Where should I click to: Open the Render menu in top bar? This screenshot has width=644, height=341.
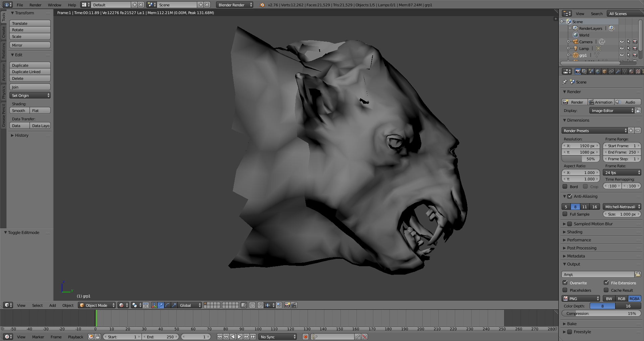35,5
